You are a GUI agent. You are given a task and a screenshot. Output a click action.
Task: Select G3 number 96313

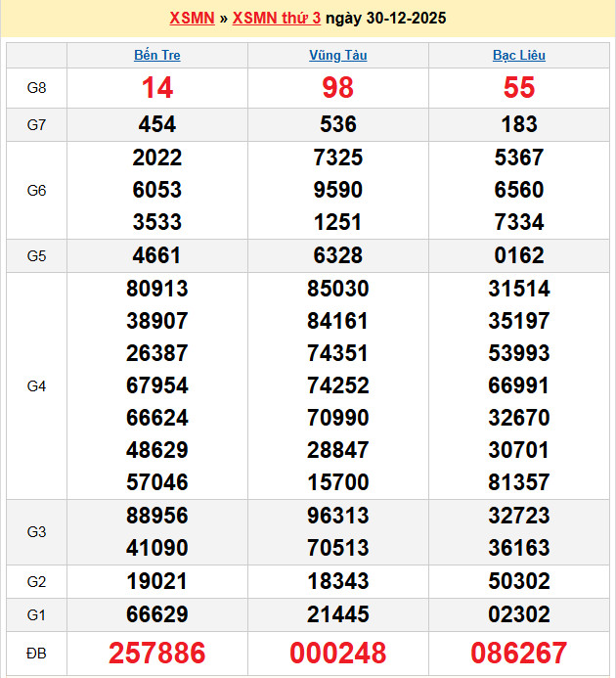(337, 516)
